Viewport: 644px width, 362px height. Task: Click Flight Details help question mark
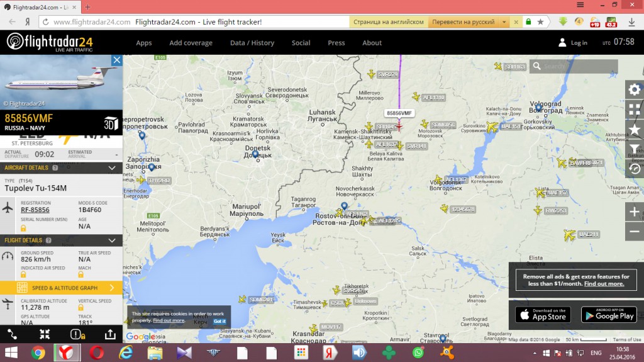pyautogui.click(x=48, y=240)
